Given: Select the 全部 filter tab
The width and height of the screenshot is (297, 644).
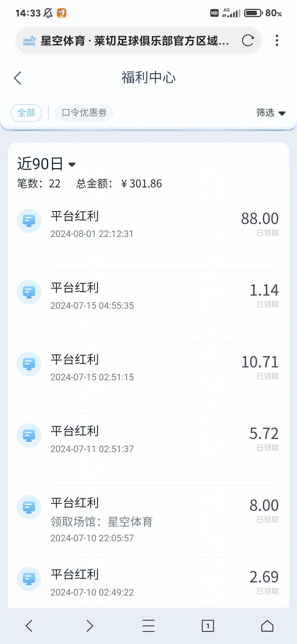Looking at the screenshot, I should pos(26,113).
